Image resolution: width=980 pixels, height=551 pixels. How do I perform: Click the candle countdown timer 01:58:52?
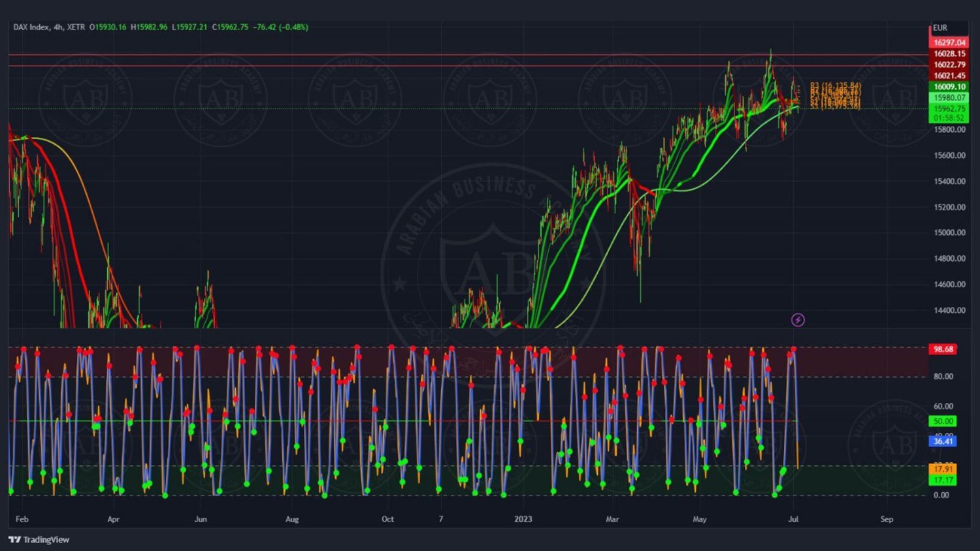click(949, 118)
